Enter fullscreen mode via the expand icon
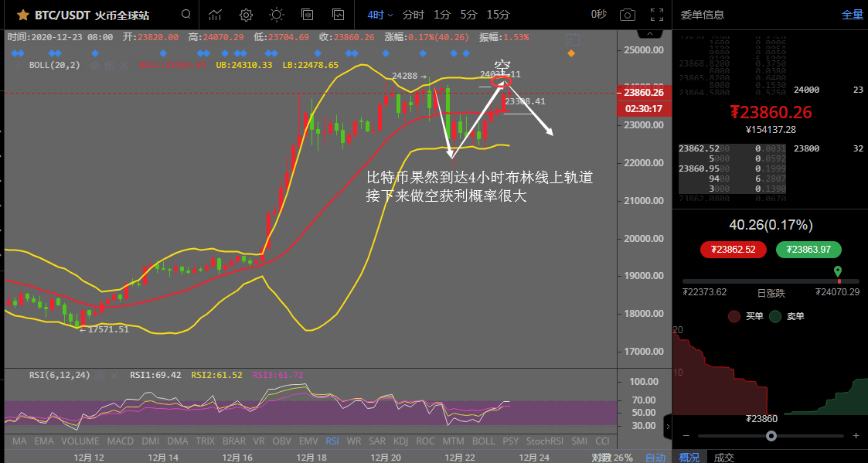This screenshot has width=868, height=463. click(659, 15)
